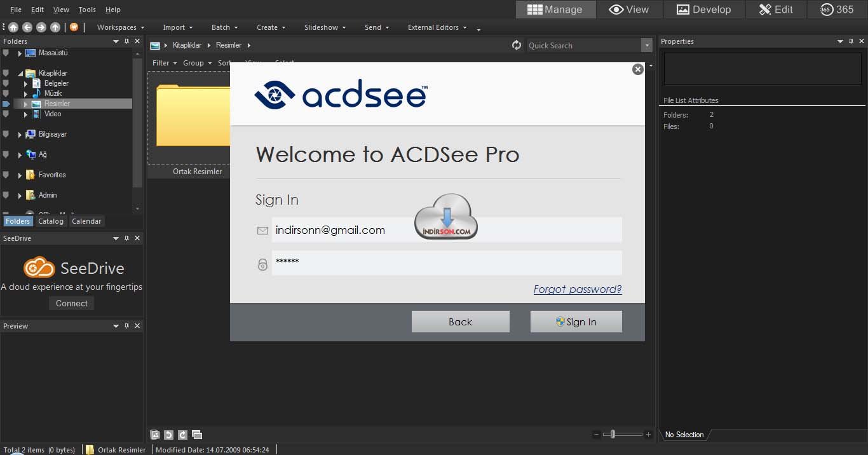This screenshot has width=868, height=455.
Task: Toggle Easy-Select marker for Masaüstü
Action: point(6,53)
